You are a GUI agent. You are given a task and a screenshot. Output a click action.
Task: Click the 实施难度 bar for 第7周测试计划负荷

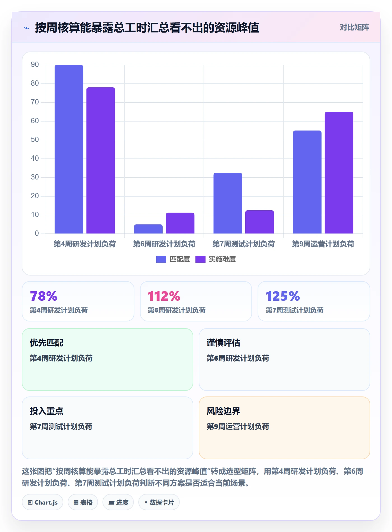click(x=260, y=222)
